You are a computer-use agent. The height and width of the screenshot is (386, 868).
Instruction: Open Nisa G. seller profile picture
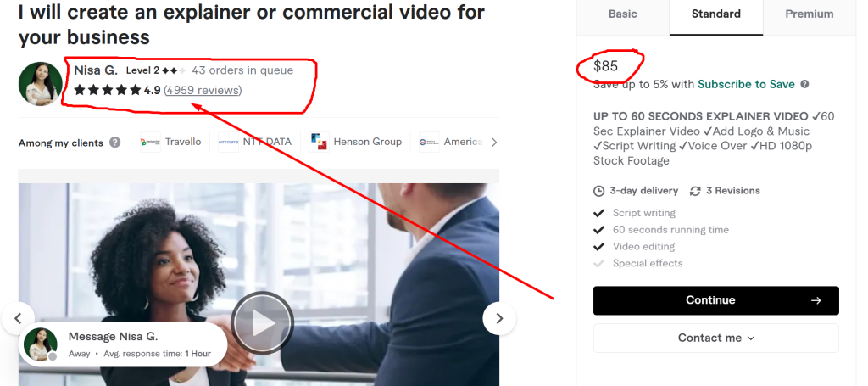pyautogui.click(x=41, y=84)
